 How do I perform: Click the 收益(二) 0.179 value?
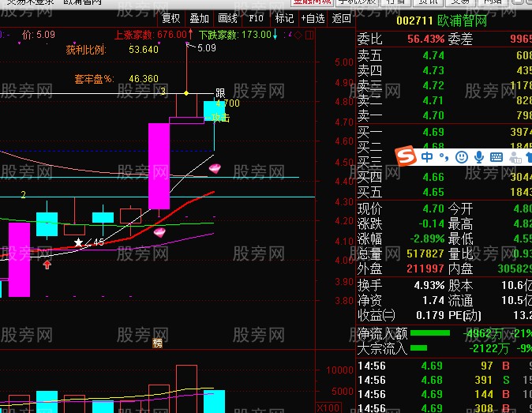tap(430, 315)
